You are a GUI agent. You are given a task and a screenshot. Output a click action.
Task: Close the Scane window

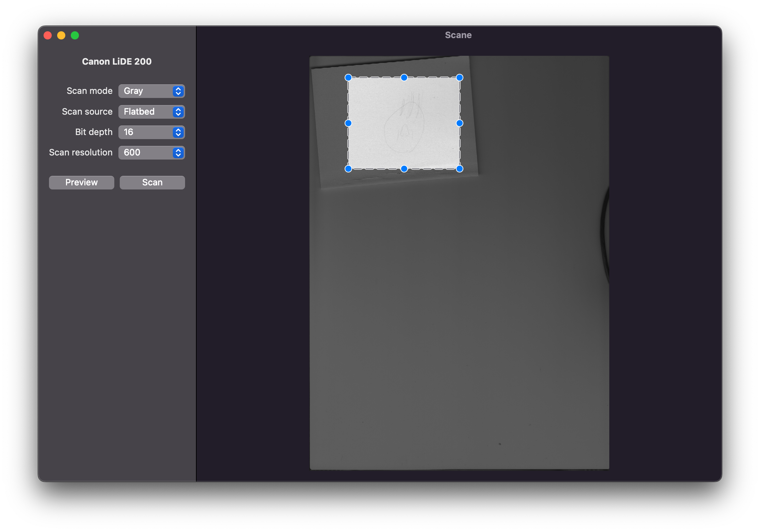tap(48, 35)
